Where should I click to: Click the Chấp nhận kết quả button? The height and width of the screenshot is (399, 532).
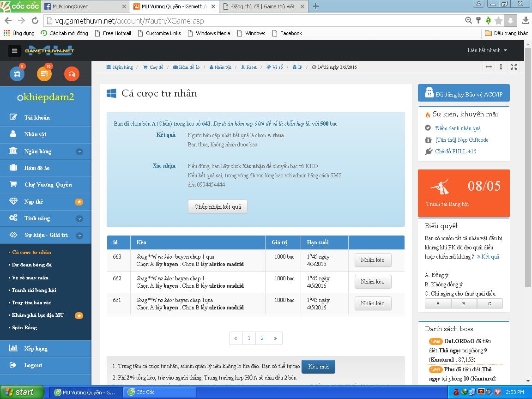coord(218,206)
